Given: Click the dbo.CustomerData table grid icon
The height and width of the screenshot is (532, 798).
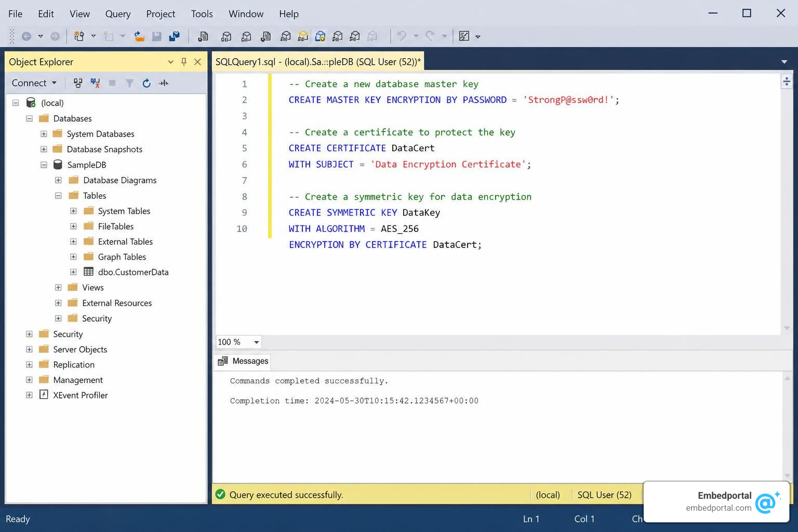Looking at the screenshot, I should pyautogui.click(x=89, y=272).
